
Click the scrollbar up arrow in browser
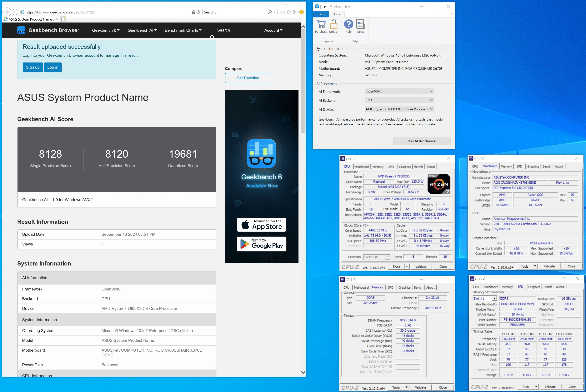tap(303, 27)
